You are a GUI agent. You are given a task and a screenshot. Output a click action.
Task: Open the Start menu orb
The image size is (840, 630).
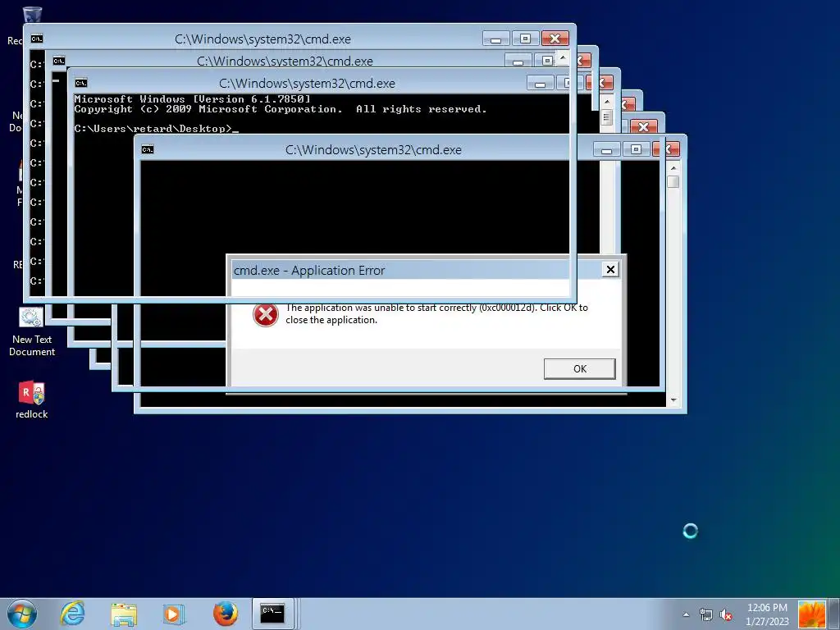tap(22, 614)
